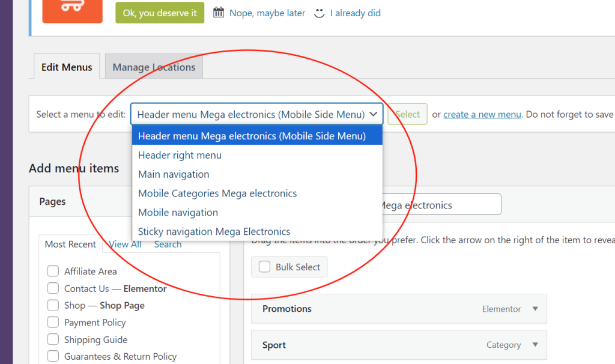
Task: Tick the Affiliate Area page checkbox
Action: (53, 271)
